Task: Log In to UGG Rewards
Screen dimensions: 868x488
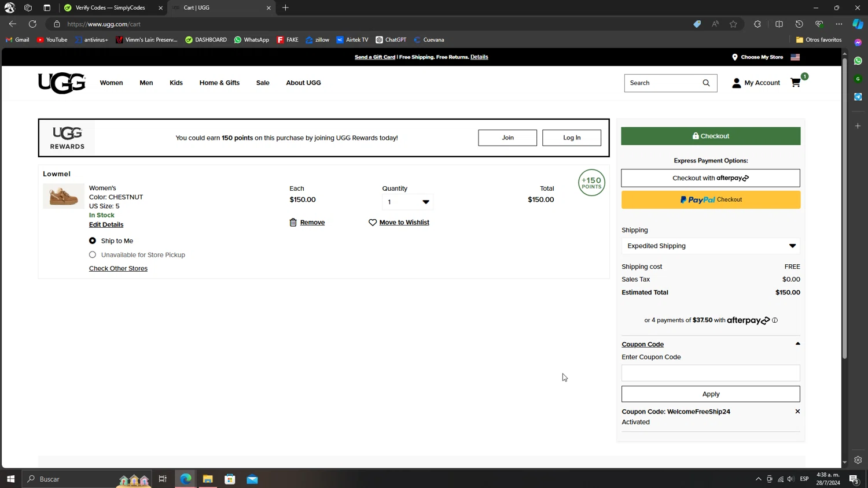Action: [x=572, y=138]
